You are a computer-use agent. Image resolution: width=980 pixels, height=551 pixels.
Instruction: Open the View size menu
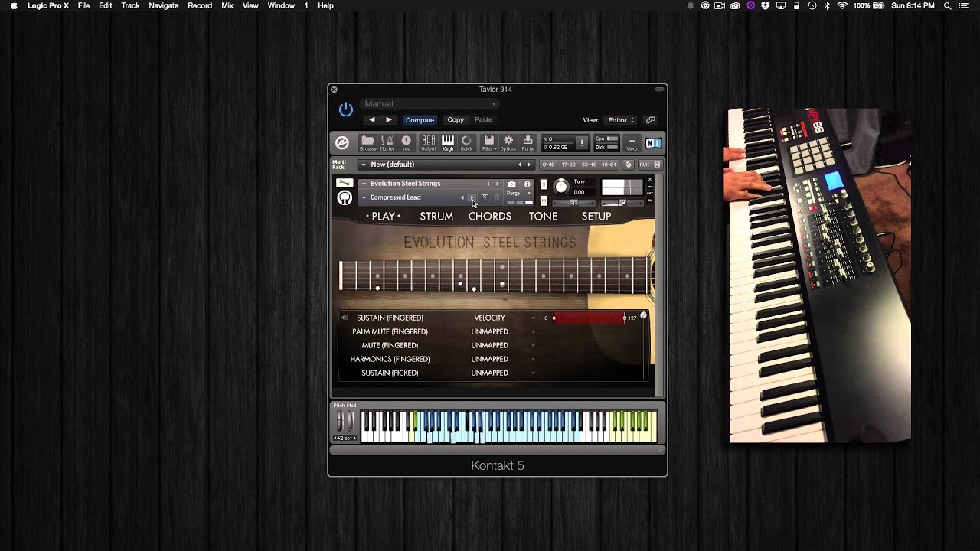click(632, 143)
